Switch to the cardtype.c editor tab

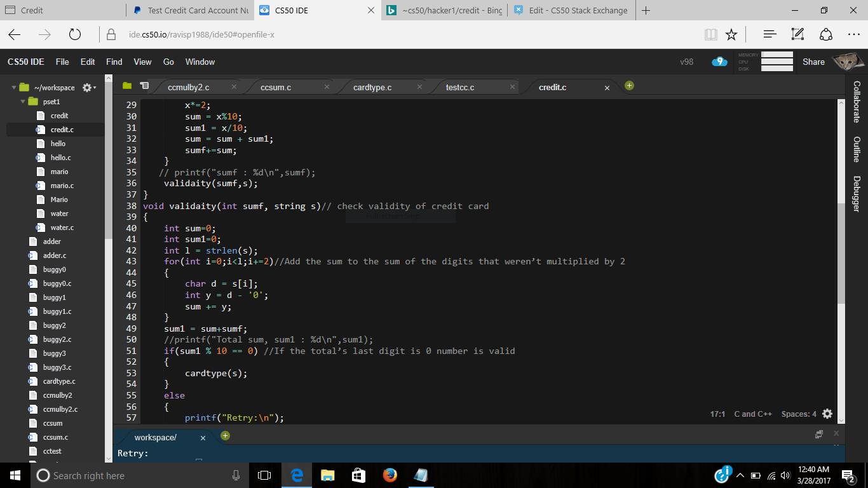372,87
